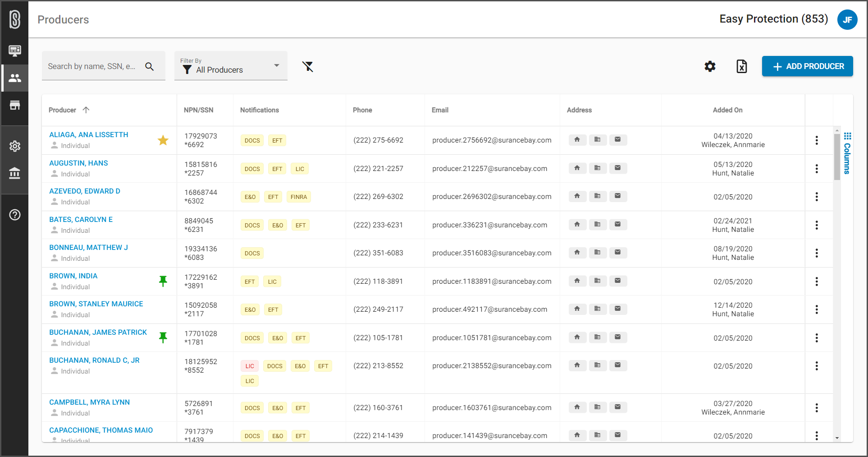Open row actions menu for AZEVEDO, EDWARD D
The image size is (868, 457).
coord(817,197)
